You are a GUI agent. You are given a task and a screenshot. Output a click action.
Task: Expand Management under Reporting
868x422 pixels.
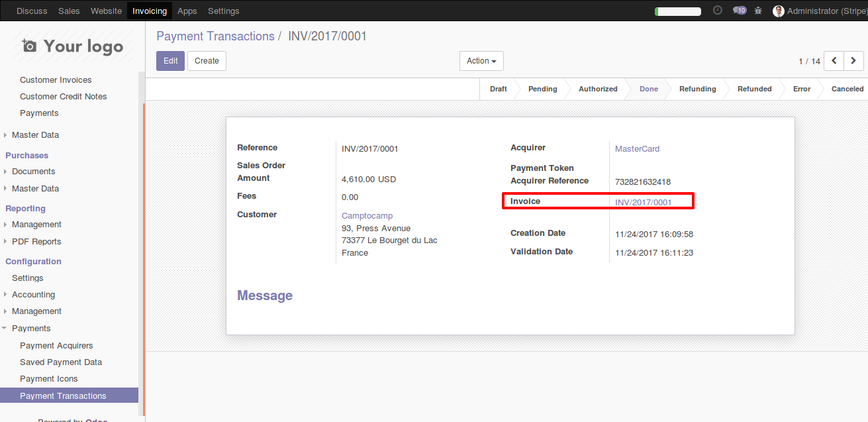[x=36, y=224]
